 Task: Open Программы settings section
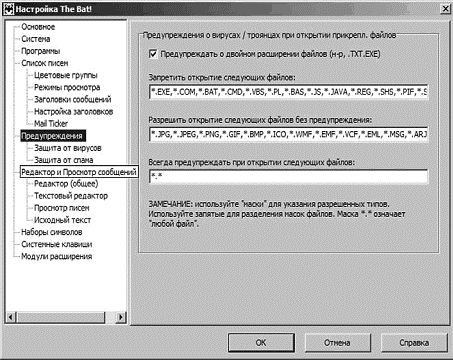click(41, 51)
